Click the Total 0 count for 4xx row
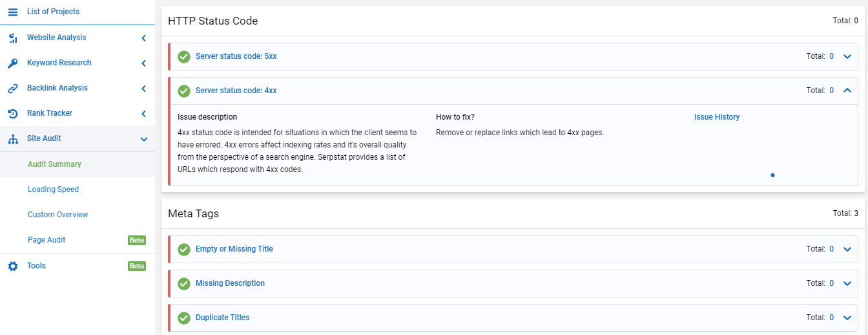 tap(831, 91)
